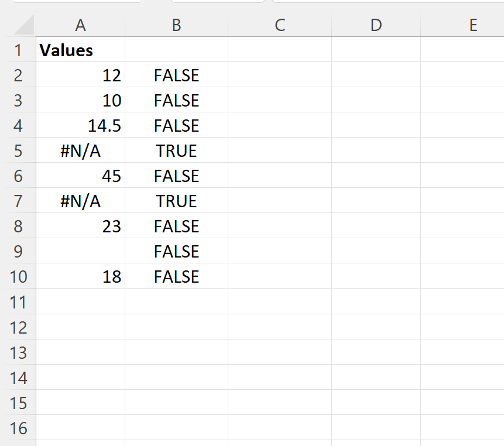The image size is (504, 446).
Task: Select row header 16
Action: 19,428
